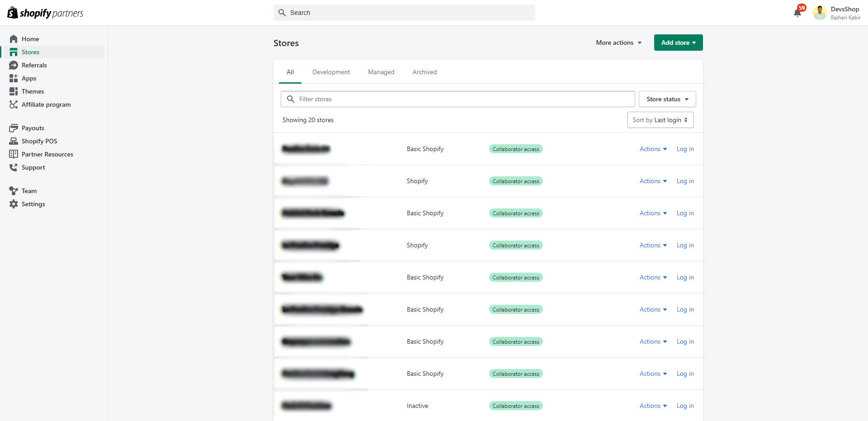Click the Apps grid icon
868x421 pixels.
pyautogui.click(x=14, y=78)
